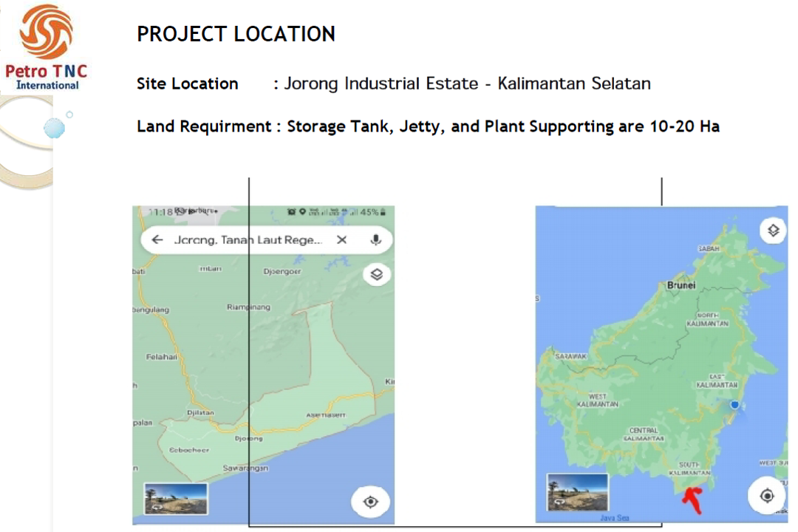
Task: Click the SOUTH KALIMANTAN map label
Action: pyautogui.click(x=689, y=469)
